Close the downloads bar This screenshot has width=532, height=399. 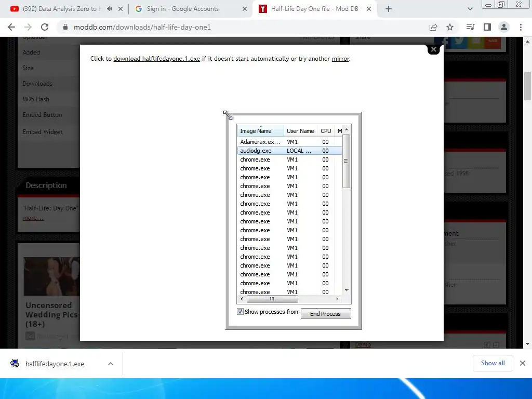[523, 363]
